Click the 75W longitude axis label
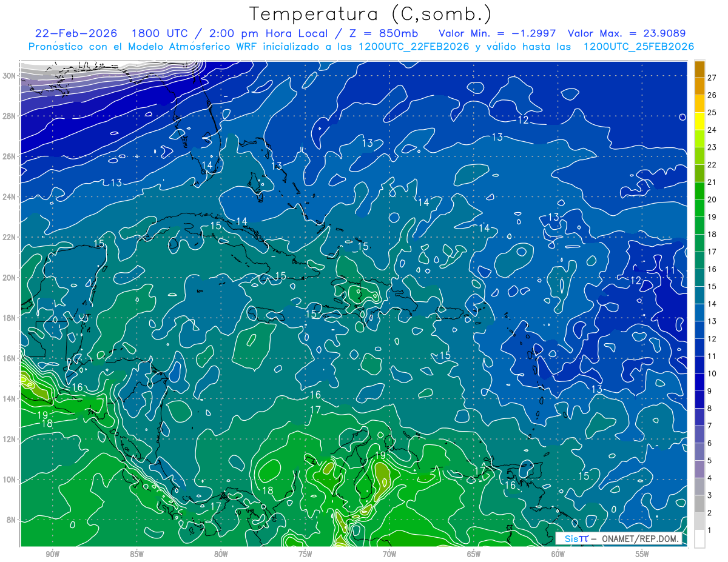 coord(305,554)
